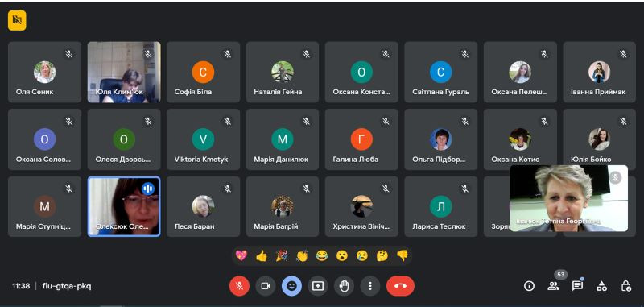Show participants list with 53 badge
Screen dimensions: 644x307
coord(554,286)
